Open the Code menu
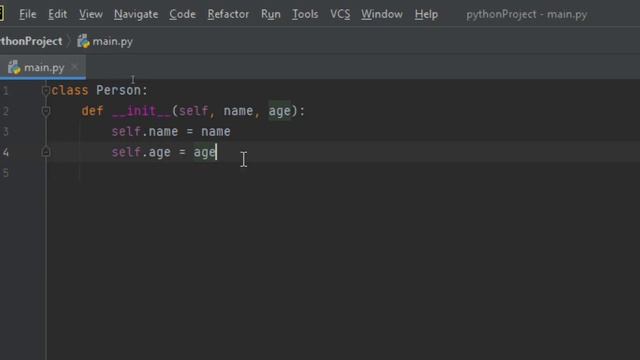This screenshot has height=360, width=640. 182,14
